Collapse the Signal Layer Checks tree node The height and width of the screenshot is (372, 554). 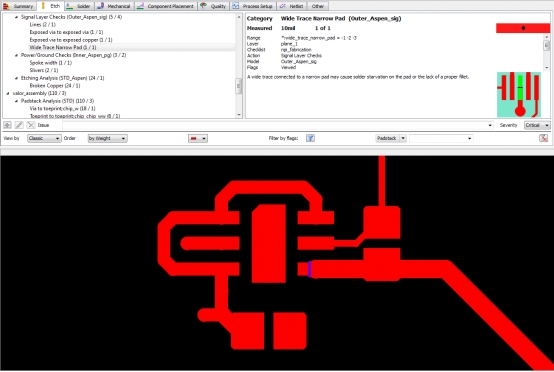(x=16, y=17)
